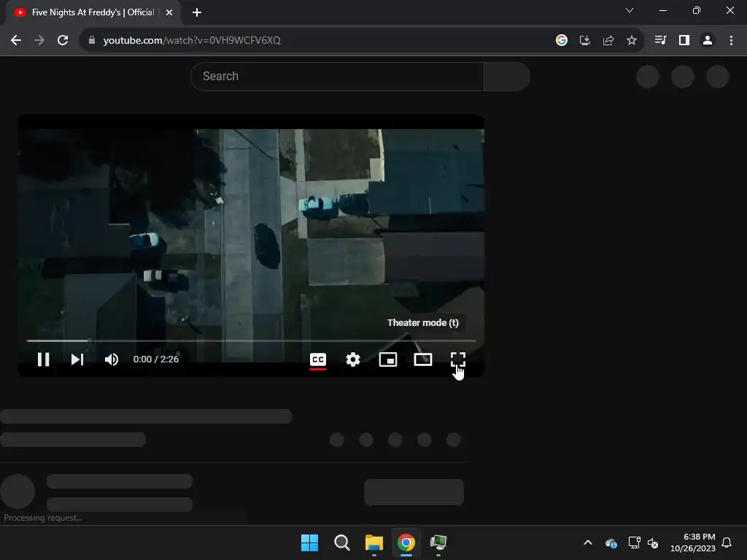The image size is (747, 560).
Task: Bookmark this tab with star
Action: tap(632, 40)
